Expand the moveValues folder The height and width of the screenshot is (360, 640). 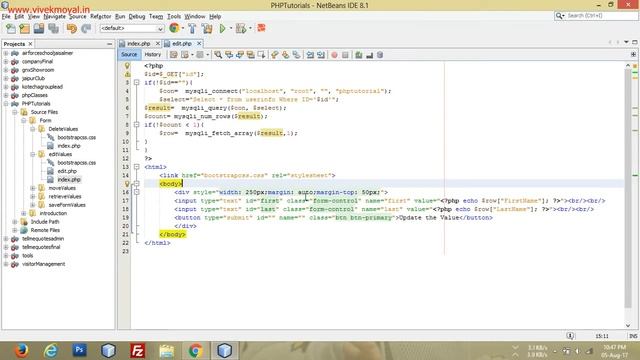pyautogui.click(x=33, y=188)
